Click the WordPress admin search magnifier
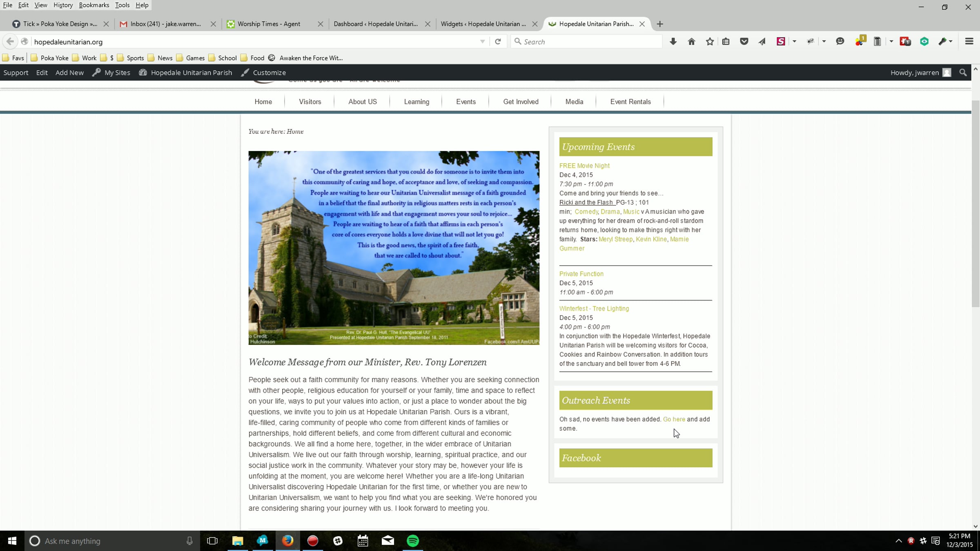This screenshot has width=980, height=551. pos(963,73)
